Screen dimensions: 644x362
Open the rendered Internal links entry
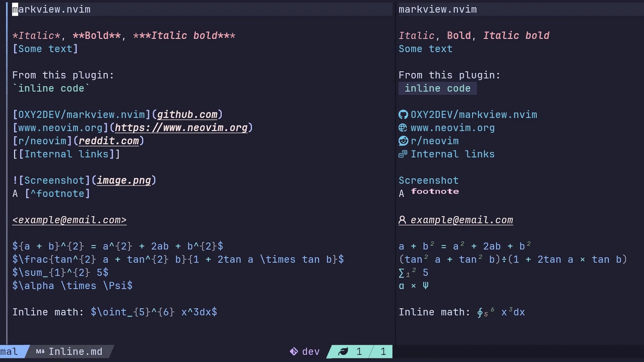click(x=452, y=154)
